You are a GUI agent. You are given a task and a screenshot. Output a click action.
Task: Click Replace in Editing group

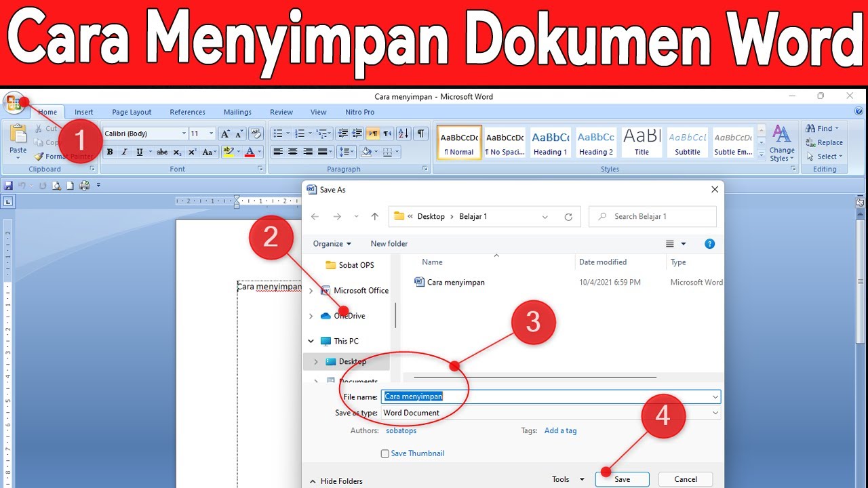[x=825, y=142]
